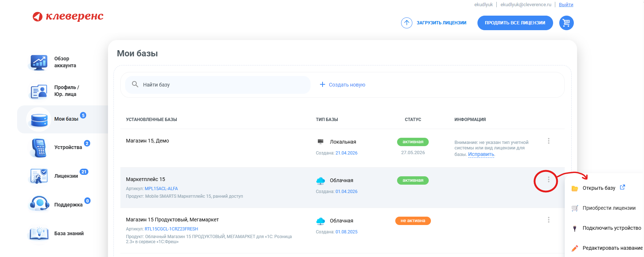Image resolution: width=644 pixels, height=257 pixels.
Task: Click the upload arrow icon for licenses
Action: [x=407, y=23]
